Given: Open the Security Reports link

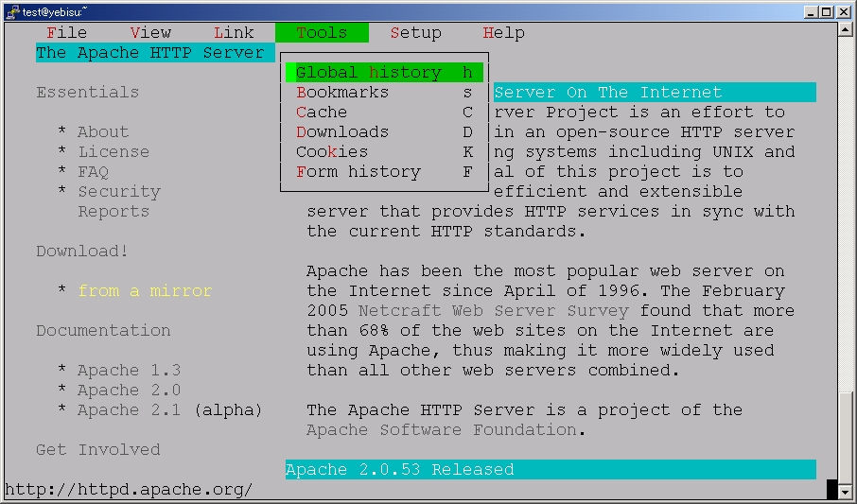Looking at the screenshot, I should coord(118,201).
